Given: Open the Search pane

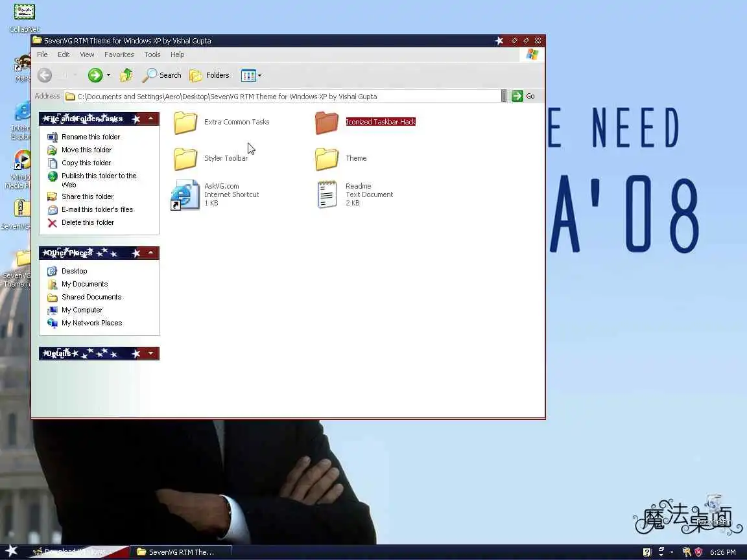Looking at the screenshot, I should (x=162, y=75).
